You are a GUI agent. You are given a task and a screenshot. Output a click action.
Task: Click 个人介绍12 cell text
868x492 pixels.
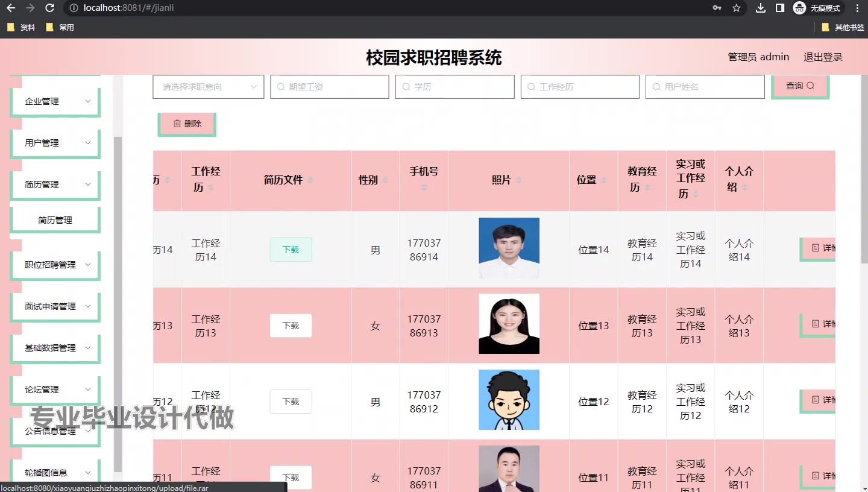tap(739, 402)
